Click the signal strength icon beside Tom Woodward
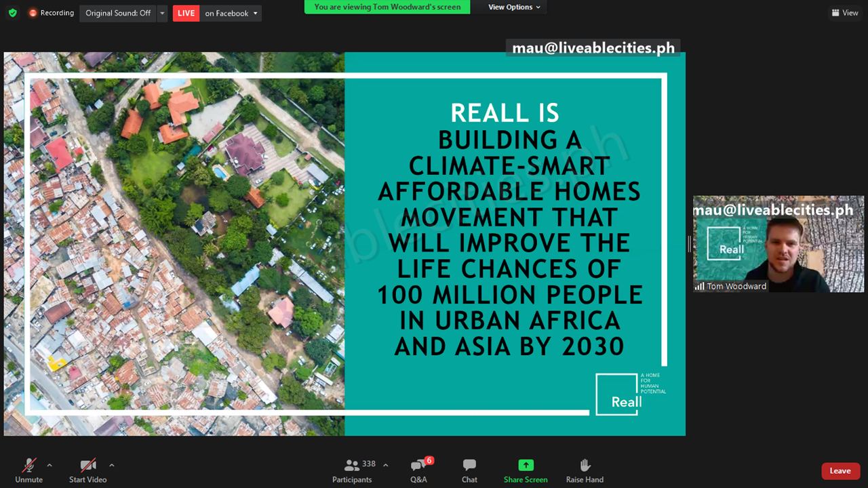Viewport: 868px width, 488px height. (x=699, y=287)
